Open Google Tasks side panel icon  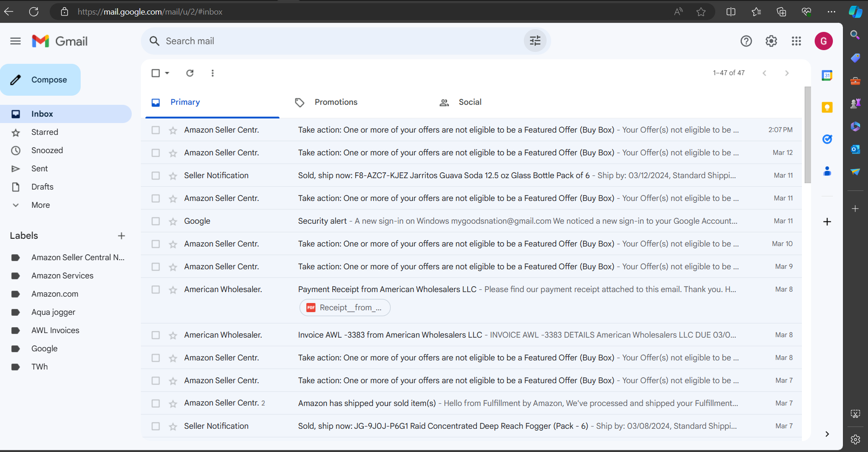point(827,139)
